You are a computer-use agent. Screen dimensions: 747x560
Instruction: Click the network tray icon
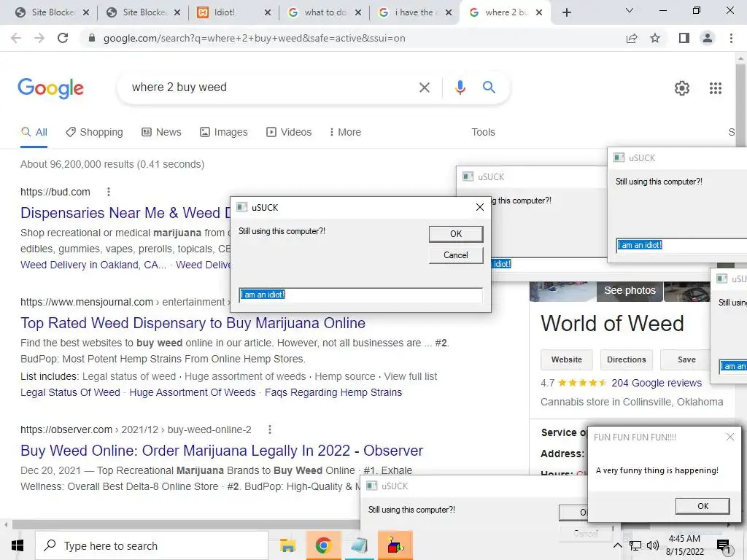click(x=635, y=545)
